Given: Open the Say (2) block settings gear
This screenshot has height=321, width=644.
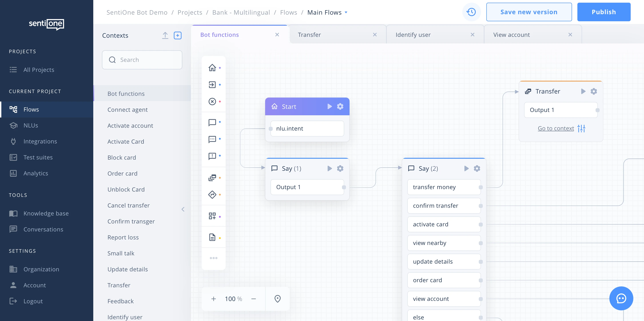Looking at the screenshot, I should pyautogui.click(x=477, y=168).
